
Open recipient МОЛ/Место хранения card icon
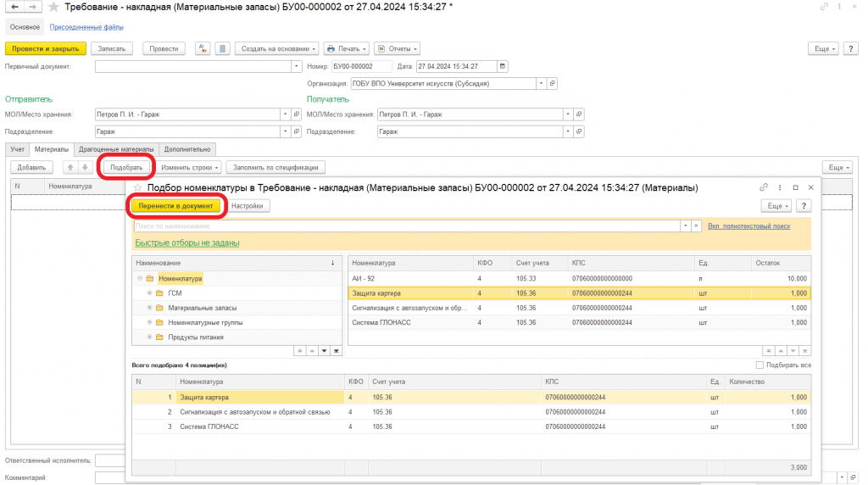click(x=578, y=114)
